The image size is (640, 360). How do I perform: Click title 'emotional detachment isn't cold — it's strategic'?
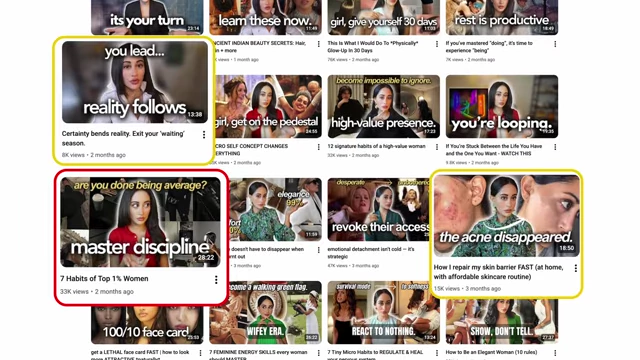[371, 253]
